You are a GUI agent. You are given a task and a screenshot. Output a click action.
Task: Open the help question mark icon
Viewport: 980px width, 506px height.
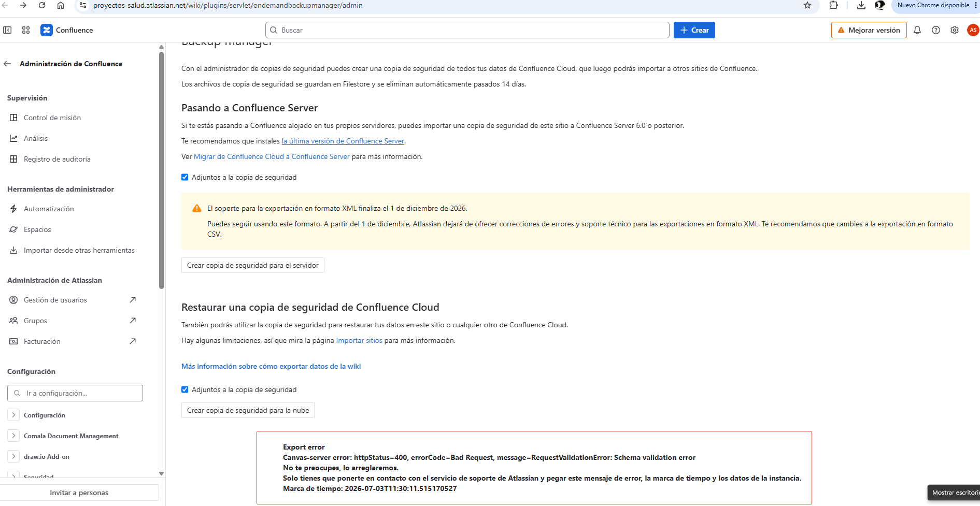[x=936, y=30]
